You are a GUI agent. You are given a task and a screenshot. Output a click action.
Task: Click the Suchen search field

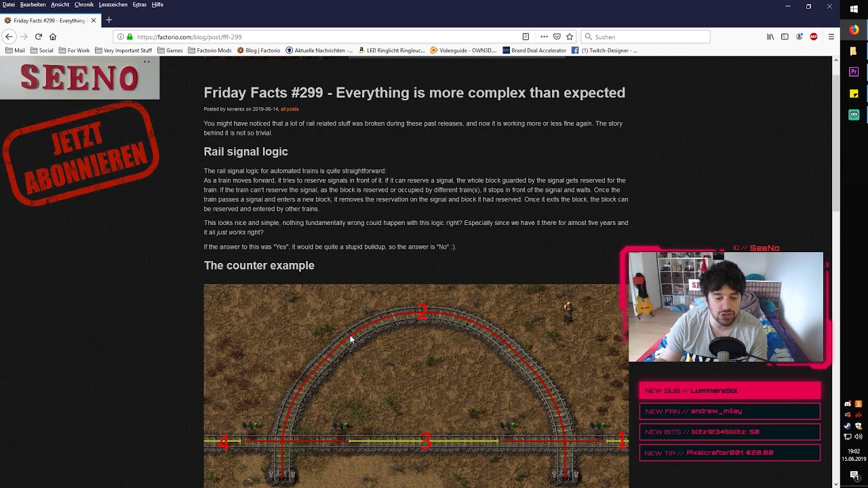pyautogui.click(x=646, y=37)
